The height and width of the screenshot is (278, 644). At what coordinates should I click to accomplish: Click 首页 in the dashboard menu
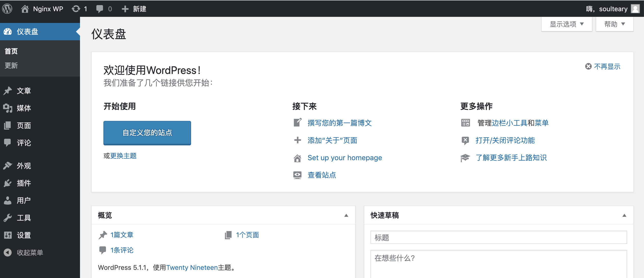click(11, 51)
